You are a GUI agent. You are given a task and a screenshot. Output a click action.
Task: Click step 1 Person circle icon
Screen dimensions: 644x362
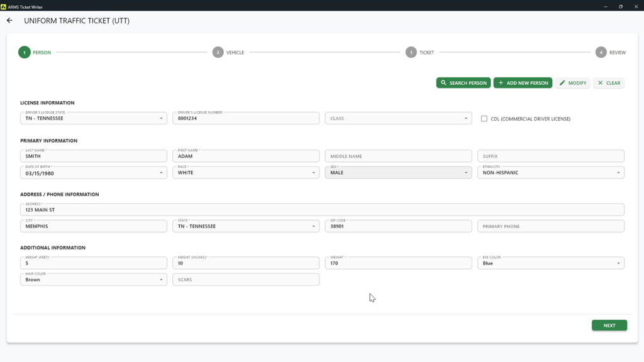click(x=24, y=53)
